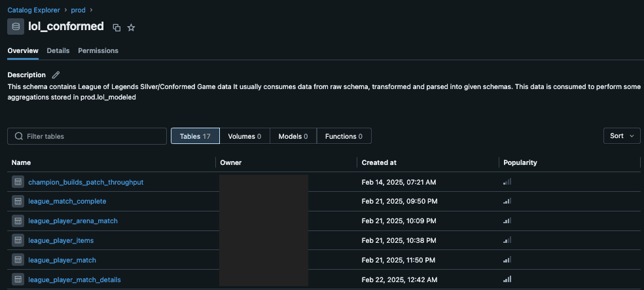Go to the prod catalog breadcrumb
The width and height of the screenshot is (644, 290).
(x=78, y=10)
